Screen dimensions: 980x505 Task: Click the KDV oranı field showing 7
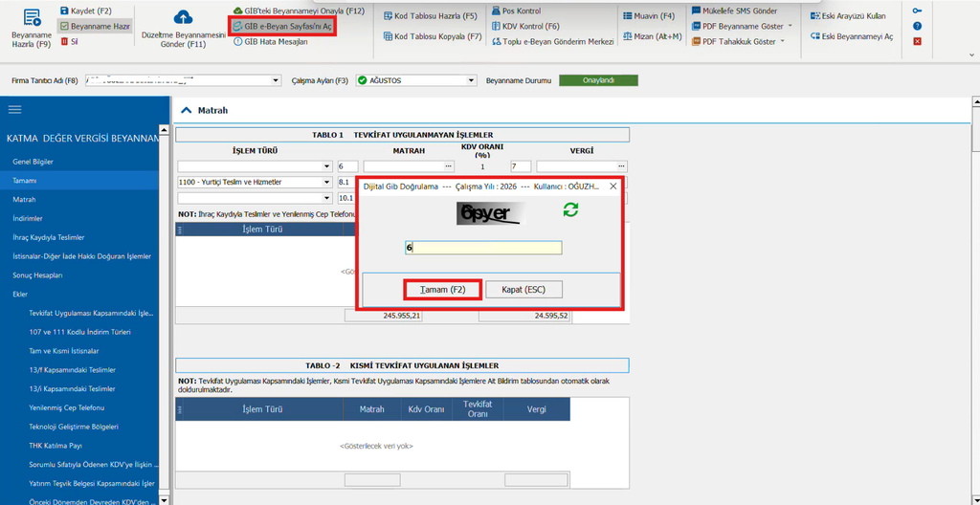click(x=521, y=166)
